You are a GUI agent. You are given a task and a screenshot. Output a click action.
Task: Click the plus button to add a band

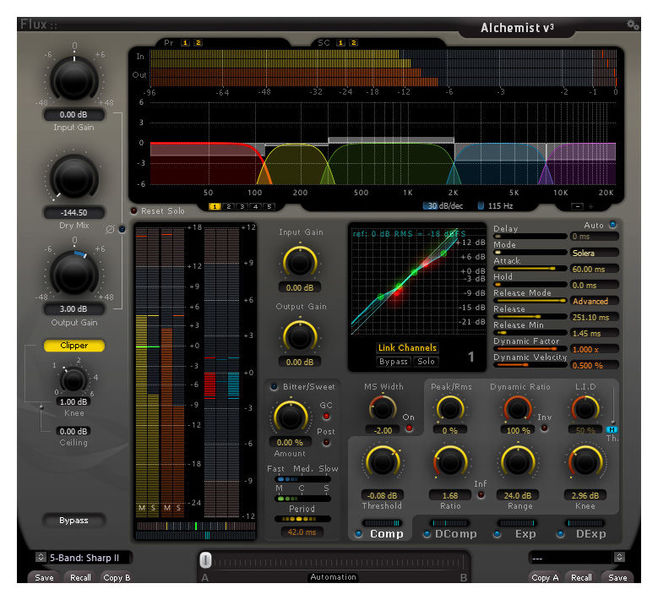tap(591, 206)
